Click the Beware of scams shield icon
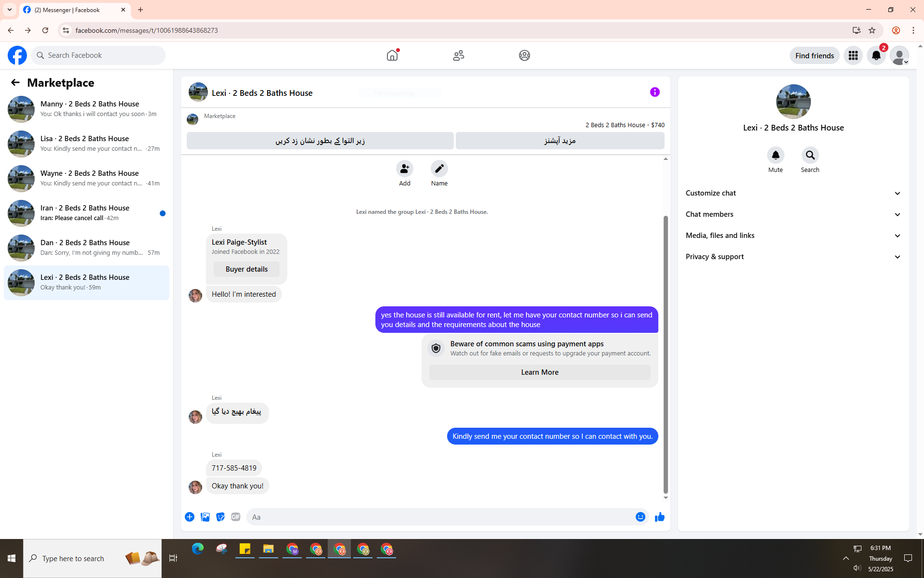 tap(436, 348)
